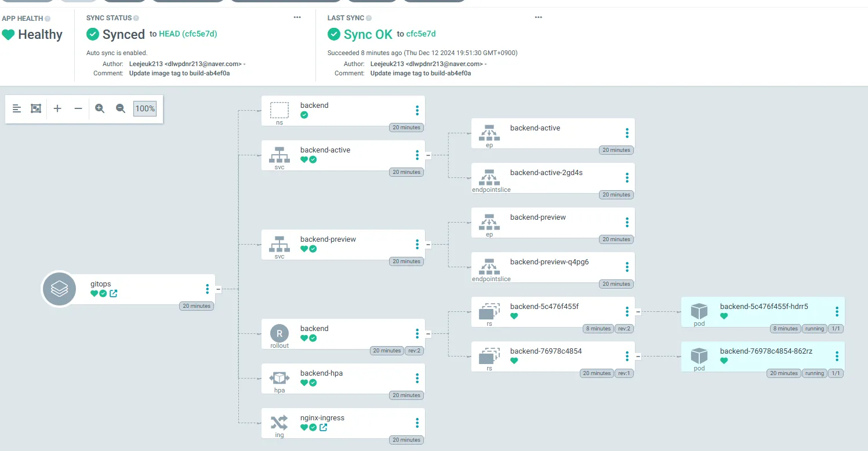The height and width of the screenshot is (451, 868).
Task: Click the backend-preview service icon
Action: [279, 244]
